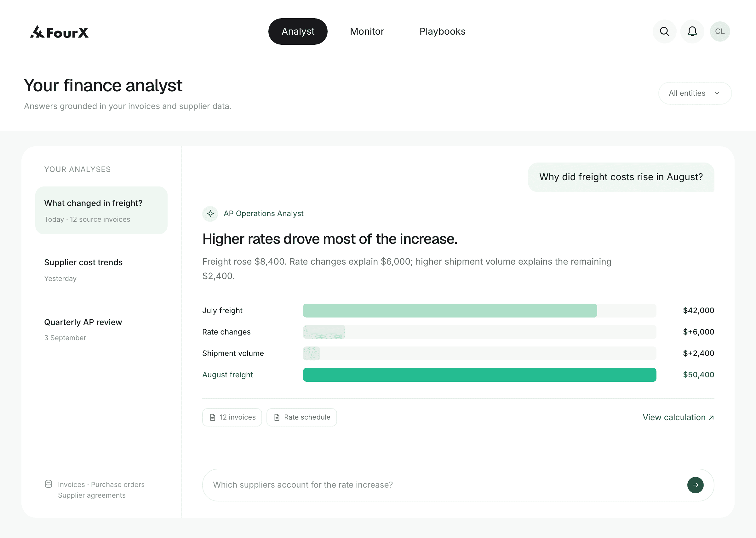Open the Quarterly AP review analysis
The width and height of the screenshot is (756, 538).
pyautogui.click(x=101, y=329)
